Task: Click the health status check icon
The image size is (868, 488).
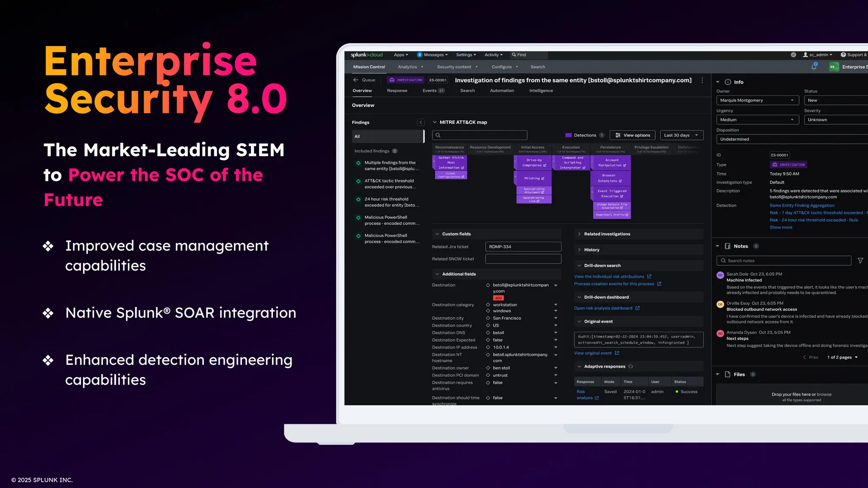Action: click(x=793, y=55)
